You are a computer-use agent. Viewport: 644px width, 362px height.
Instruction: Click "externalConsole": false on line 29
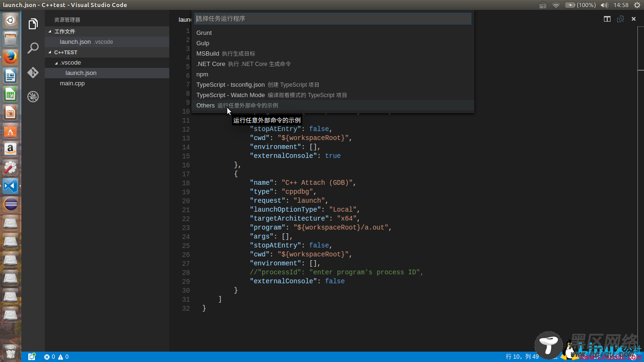297,281
